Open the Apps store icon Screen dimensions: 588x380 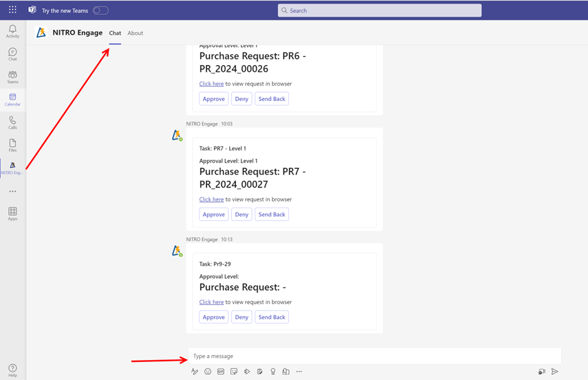click(13, 214)
